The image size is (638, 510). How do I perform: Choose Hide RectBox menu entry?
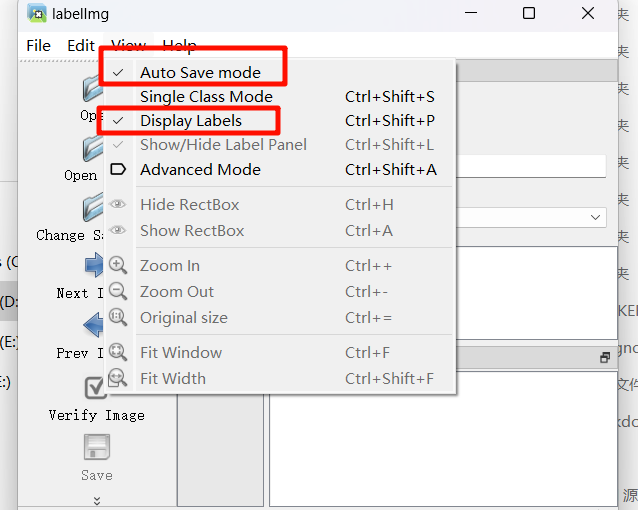pos(280,204)
